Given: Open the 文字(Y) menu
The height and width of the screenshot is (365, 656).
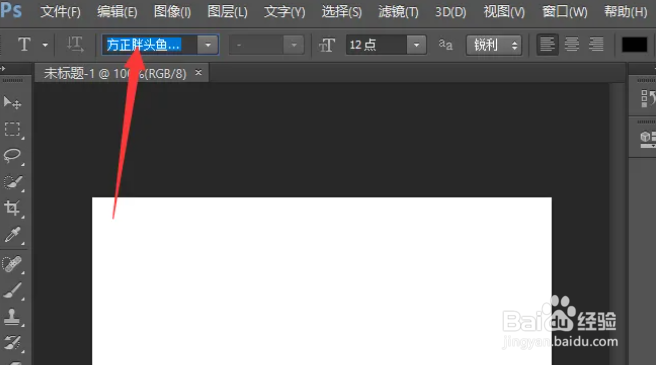Looking at the screenshot, I should (284, 11).
